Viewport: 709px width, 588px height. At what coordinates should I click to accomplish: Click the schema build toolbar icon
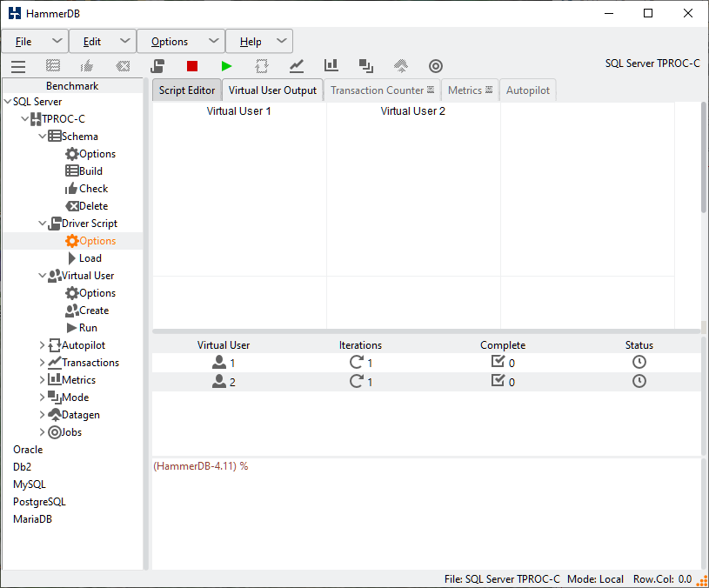[53, 66]
